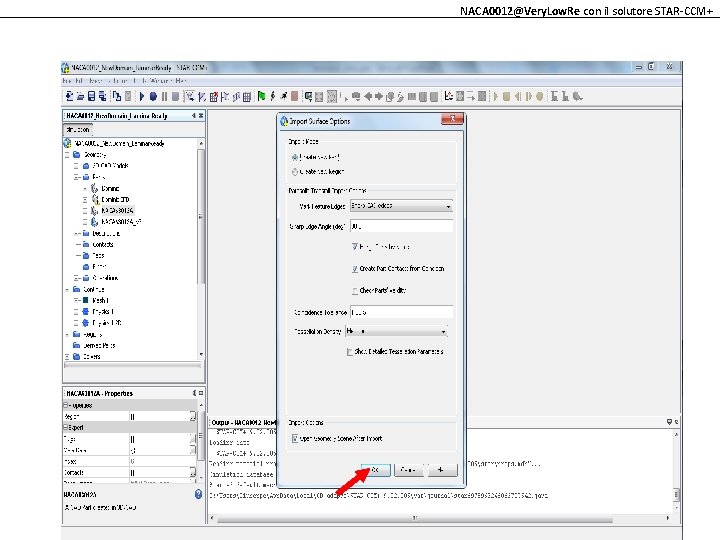Collapse the Geometry tree node

[68, 155]
